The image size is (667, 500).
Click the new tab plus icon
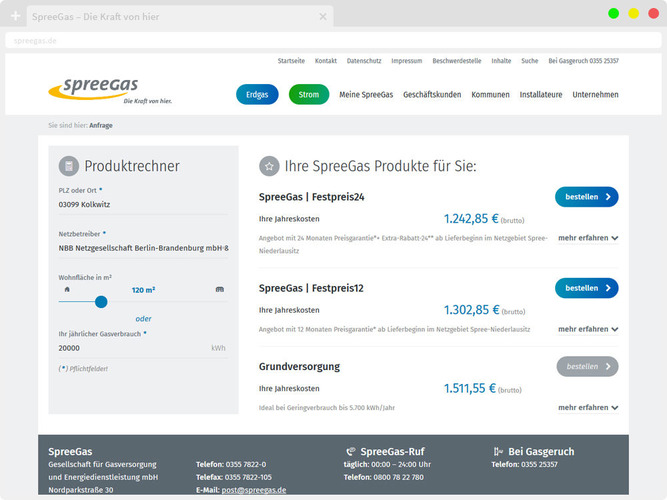[15, 16]
